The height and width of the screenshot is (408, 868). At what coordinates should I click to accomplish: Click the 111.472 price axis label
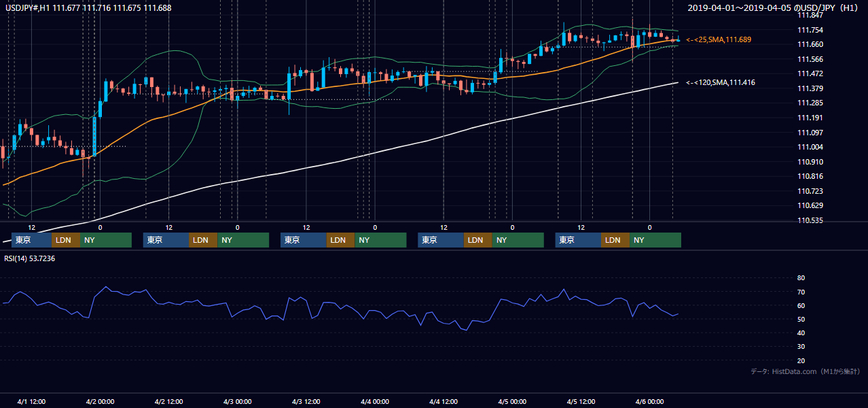810,73
